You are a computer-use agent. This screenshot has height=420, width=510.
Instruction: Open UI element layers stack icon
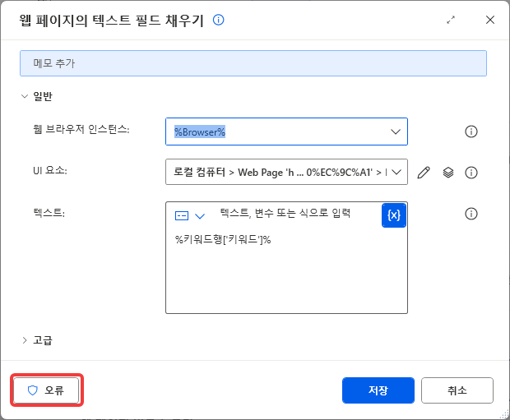coord(448,173)
